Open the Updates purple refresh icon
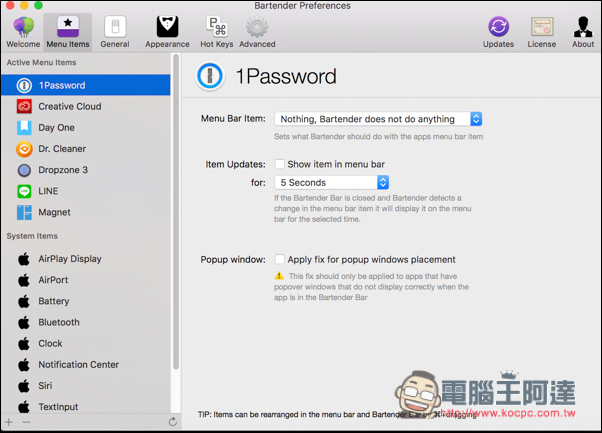The image size is (602, 433). [x=498, y=27]
